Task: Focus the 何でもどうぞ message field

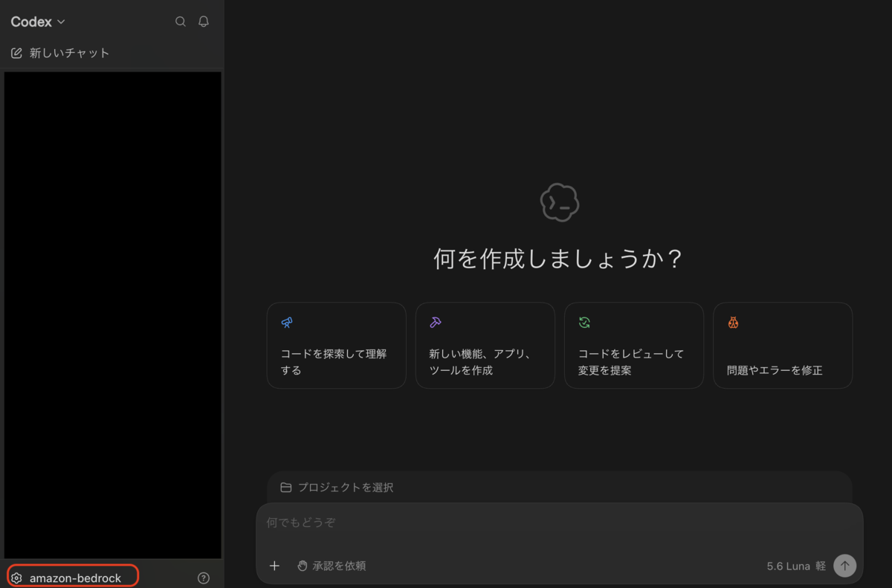Action: [x=559, y=523]
